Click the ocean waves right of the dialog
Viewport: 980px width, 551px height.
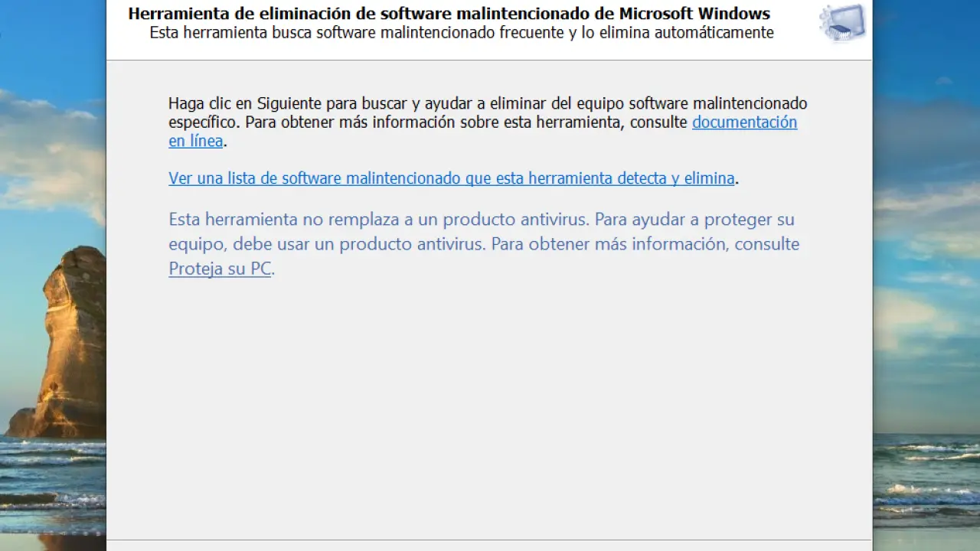[926, 482]
